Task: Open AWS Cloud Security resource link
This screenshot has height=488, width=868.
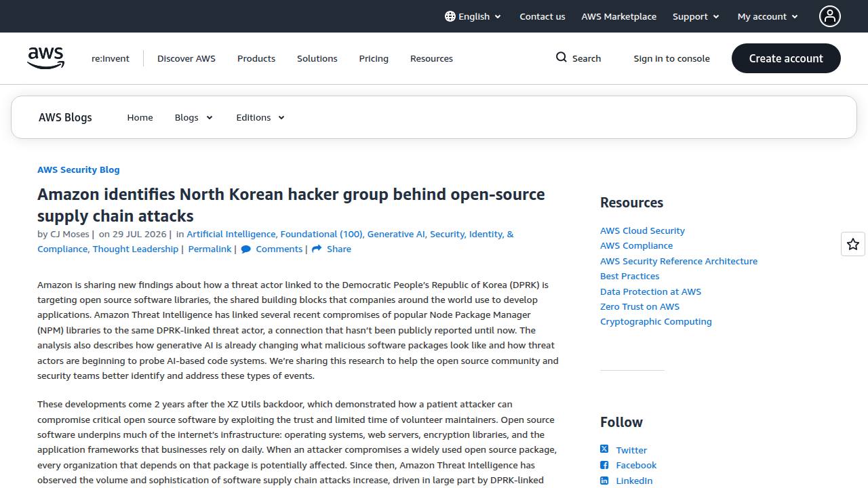Action: [642, 230]
